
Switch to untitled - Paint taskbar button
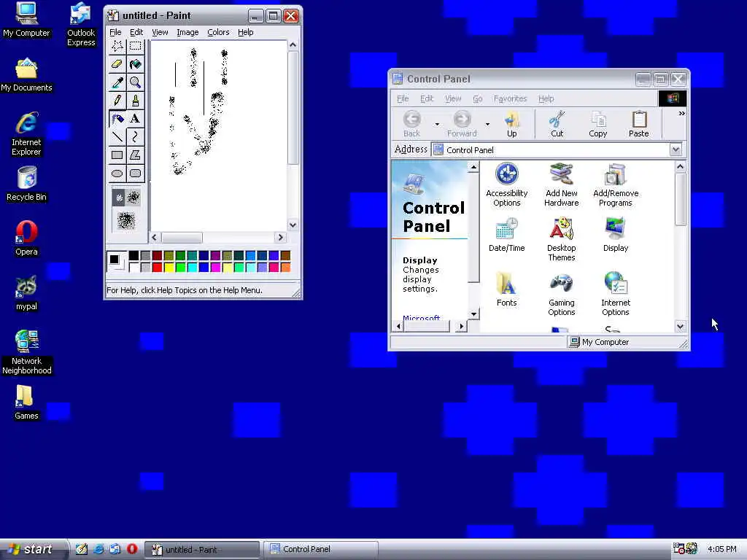point(201,550)
